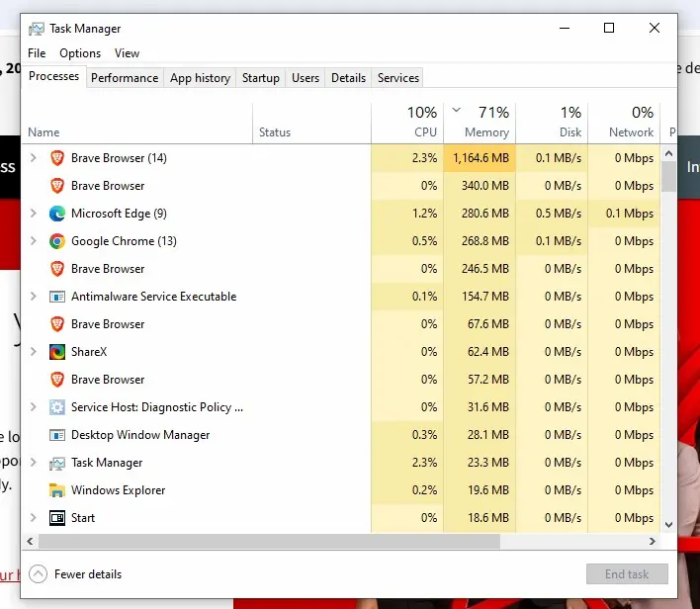
Task: Expand the Microsoft Edge (9) group
Action: coord(33,213)
